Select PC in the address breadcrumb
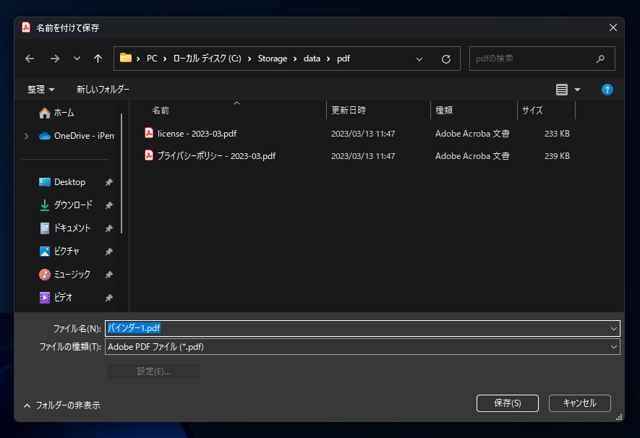Image resolution: width=640 pixels, height=438 pixels. [x=152, y=59]
